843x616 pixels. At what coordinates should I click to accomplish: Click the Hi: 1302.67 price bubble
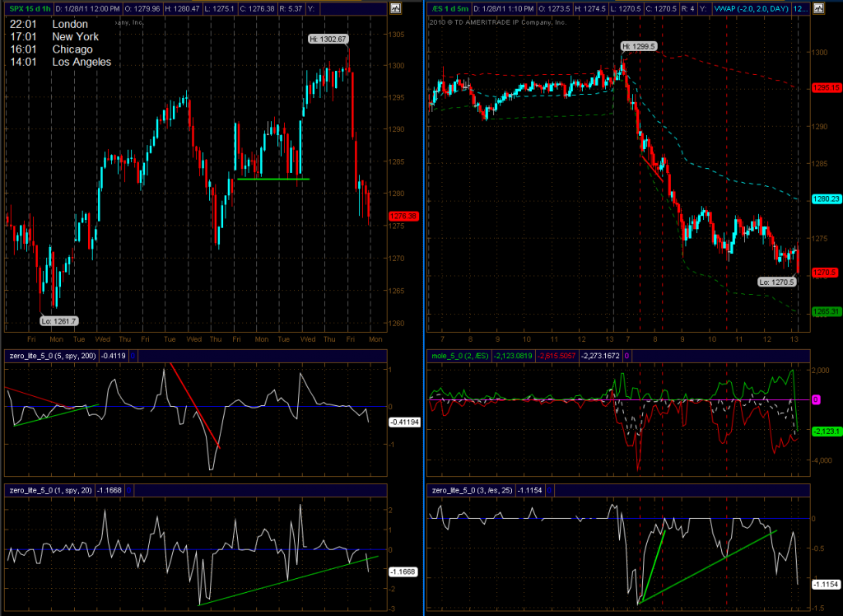coord(328,39)
